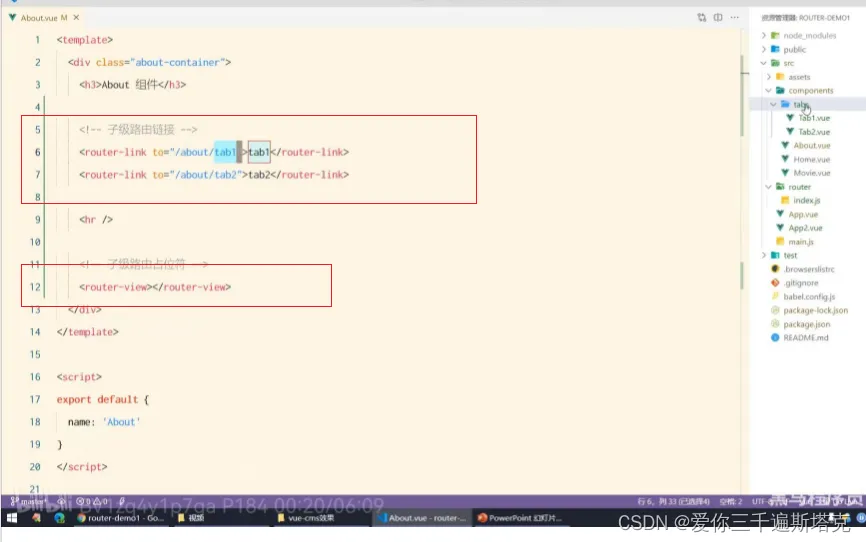Open package.json in the explorer

click(x=806, y=324)
